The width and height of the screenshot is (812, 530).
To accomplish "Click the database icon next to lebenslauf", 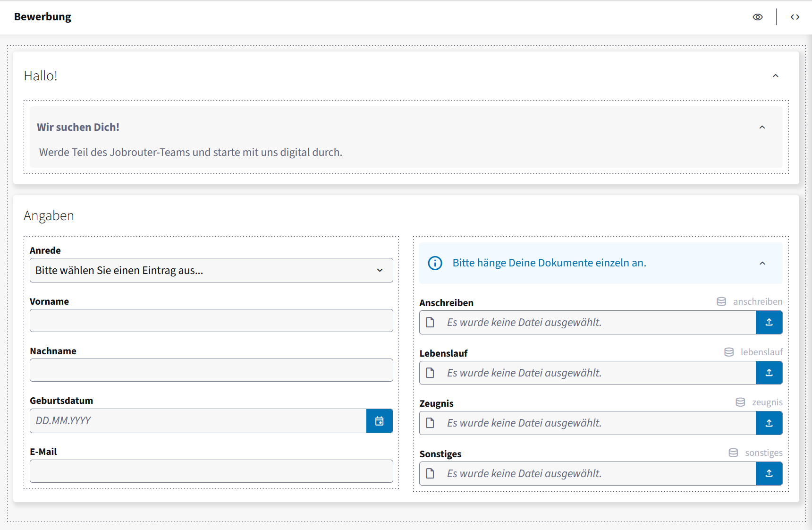I will (x=729, y=352).
